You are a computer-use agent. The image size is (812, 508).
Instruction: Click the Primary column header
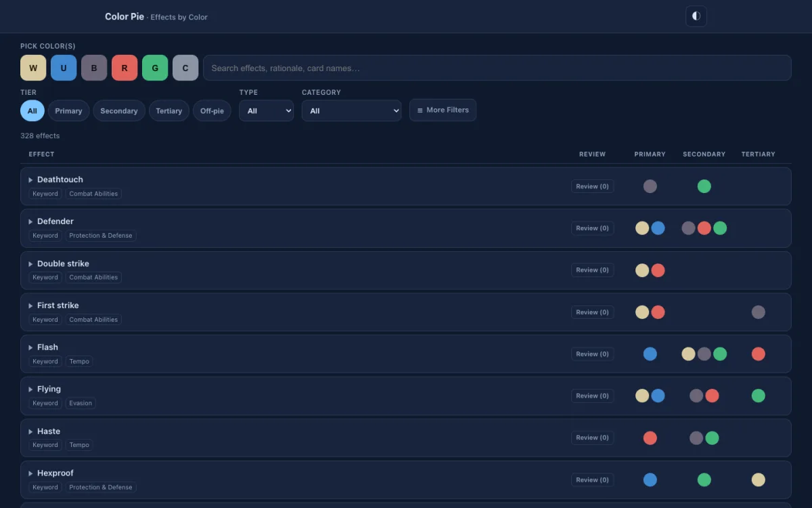pos(650,154)
